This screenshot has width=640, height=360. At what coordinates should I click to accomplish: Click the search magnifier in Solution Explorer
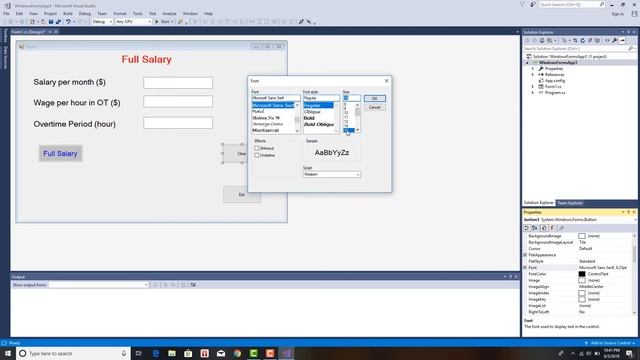[630, 49]
